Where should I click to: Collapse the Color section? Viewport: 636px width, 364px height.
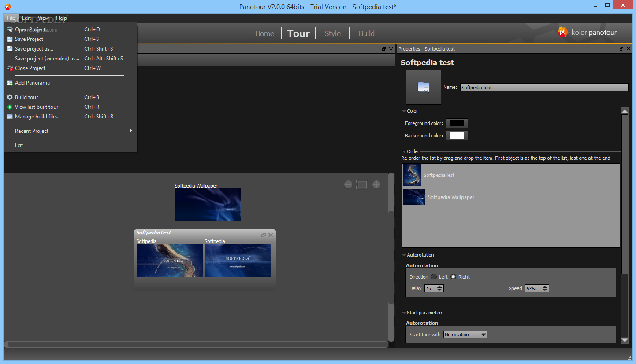coord(404,111)
